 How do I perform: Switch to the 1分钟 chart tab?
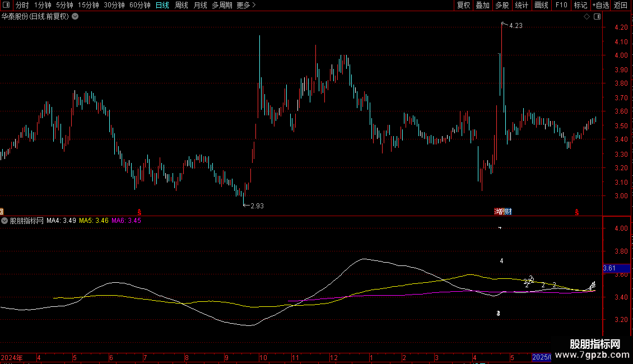[x=43, y=5]
